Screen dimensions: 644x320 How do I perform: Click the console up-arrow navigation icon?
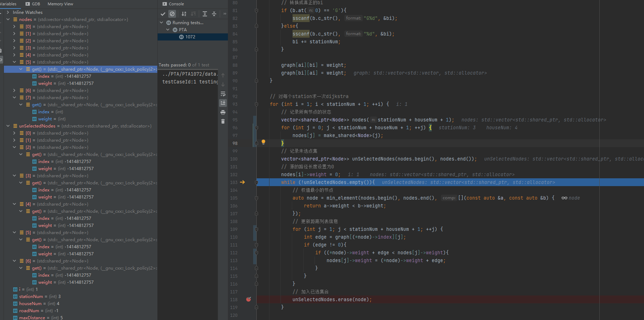point(223,75)
